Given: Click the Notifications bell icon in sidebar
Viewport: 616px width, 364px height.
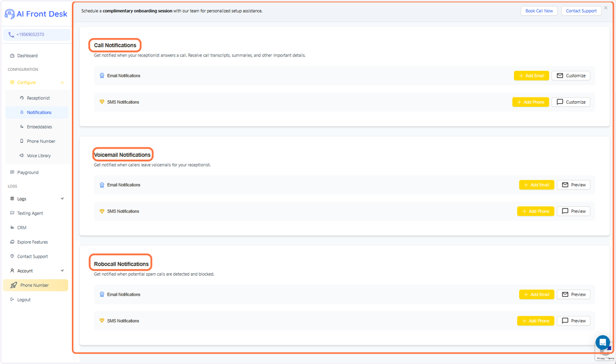Looking at the screenshot, I should pos(22,112).
